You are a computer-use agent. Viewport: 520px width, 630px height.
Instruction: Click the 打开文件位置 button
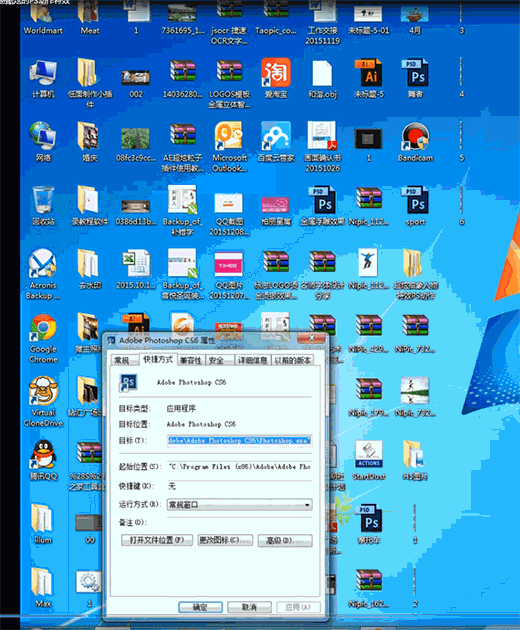pyautogui.click(x=157, y=540)
